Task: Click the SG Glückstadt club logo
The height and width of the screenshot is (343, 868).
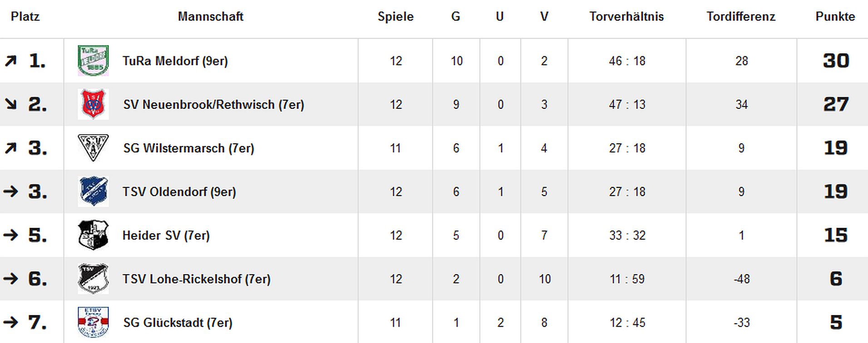Action: click(93, 322)
